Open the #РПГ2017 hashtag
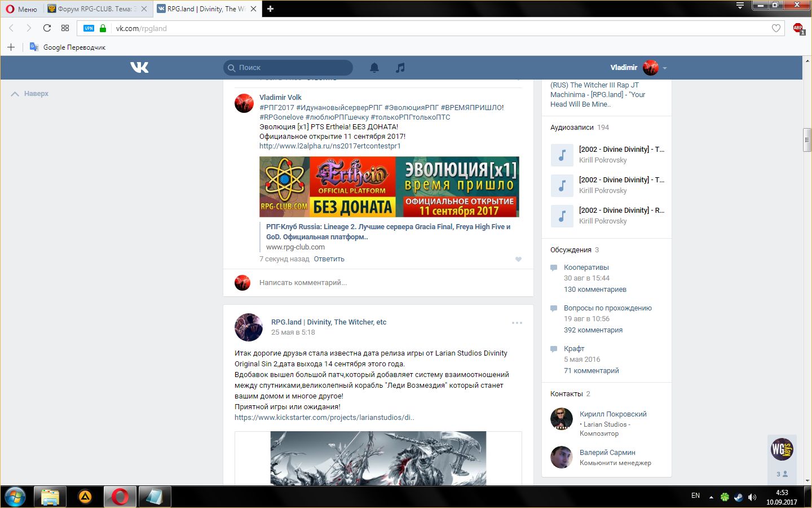 (x=277, y=107)
